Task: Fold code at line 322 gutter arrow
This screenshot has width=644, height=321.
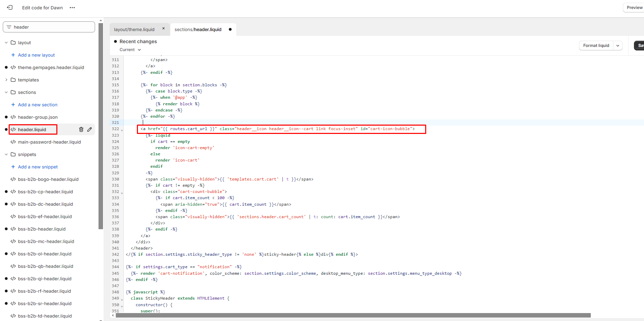Action: [122, 130]
